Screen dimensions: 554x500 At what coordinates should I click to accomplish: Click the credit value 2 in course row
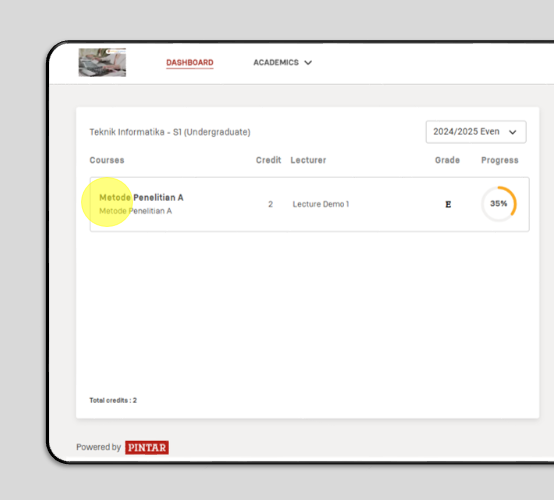click(270, 204)
